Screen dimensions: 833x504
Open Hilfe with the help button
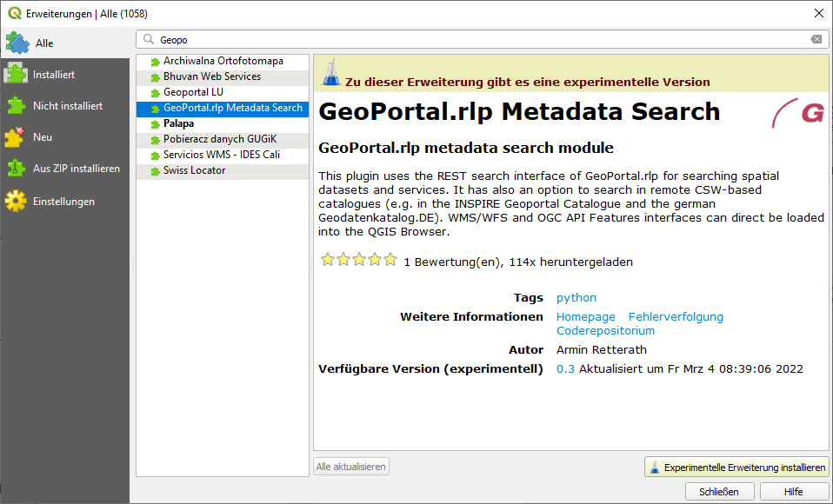pyautogui.click(x=794, y=492)
